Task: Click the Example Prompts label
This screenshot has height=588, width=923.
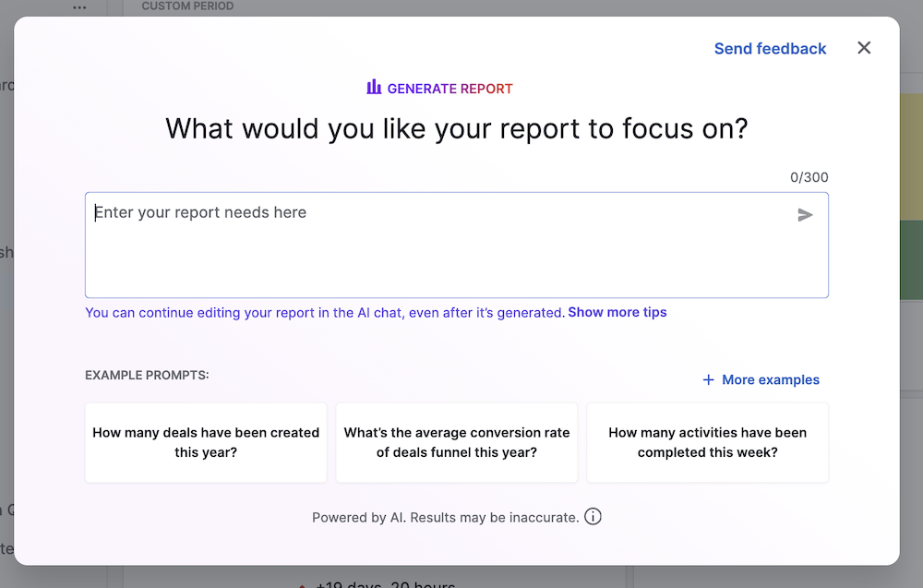Action: (x=147, y=375)
